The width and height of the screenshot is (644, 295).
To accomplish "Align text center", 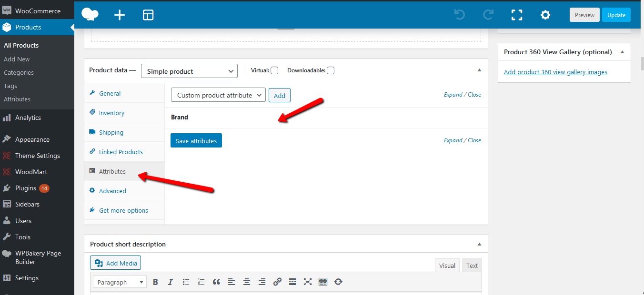I will [247, 282].
